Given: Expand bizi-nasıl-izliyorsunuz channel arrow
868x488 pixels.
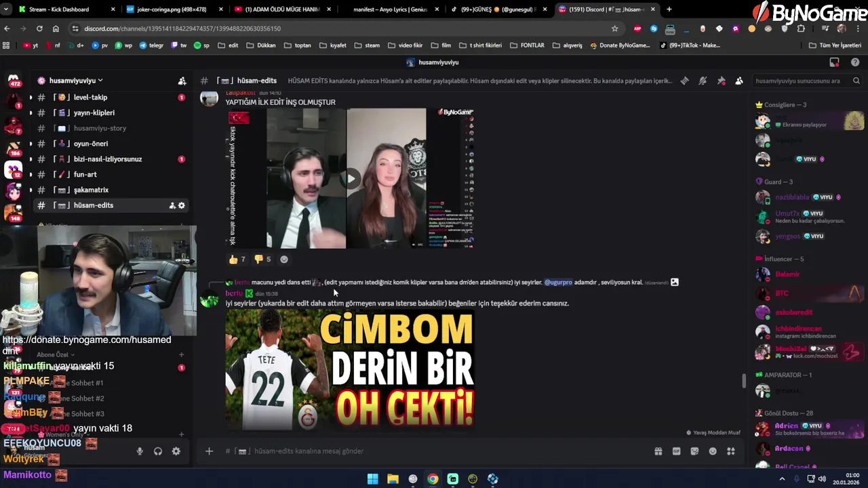Looking at the screenshot, I should click(x=31, y=159).
